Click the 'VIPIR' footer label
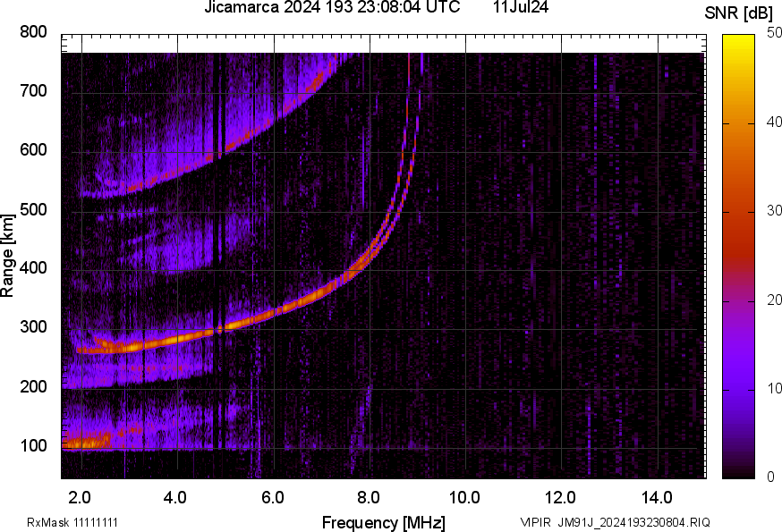The image size is (782, 532). [x=536, y=522]
